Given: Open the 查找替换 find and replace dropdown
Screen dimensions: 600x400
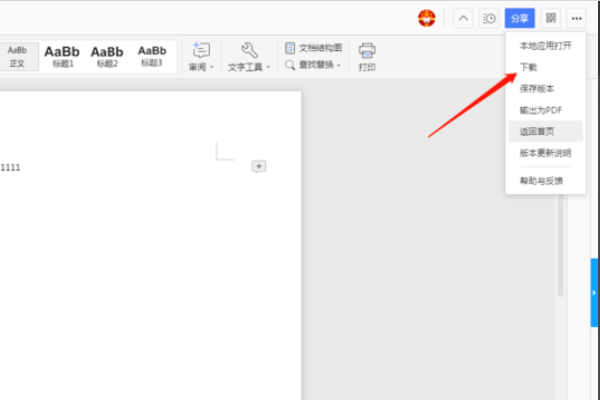Looking at the screenshot, I should 313,65.
